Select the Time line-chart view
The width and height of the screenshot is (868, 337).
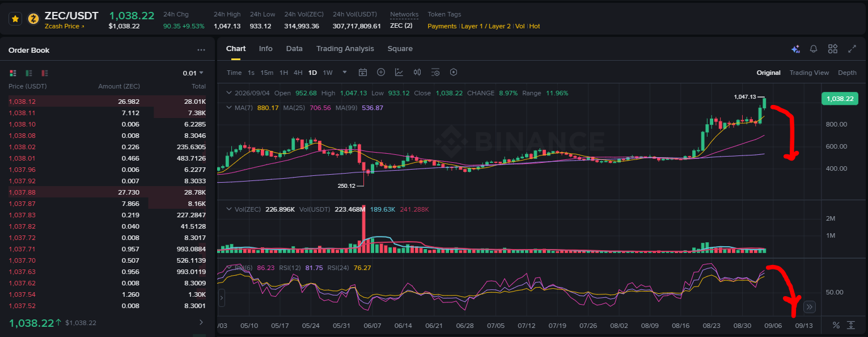point(234,73)
